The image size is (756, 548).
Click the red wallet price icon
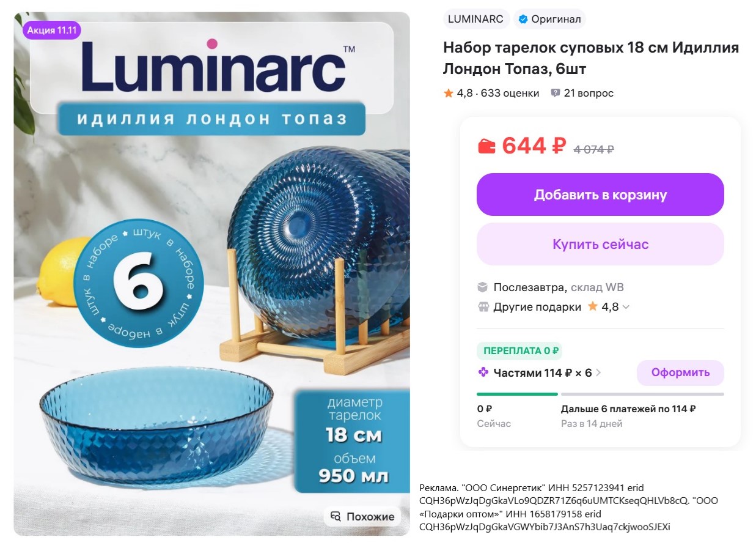click(x=486, y=147)
